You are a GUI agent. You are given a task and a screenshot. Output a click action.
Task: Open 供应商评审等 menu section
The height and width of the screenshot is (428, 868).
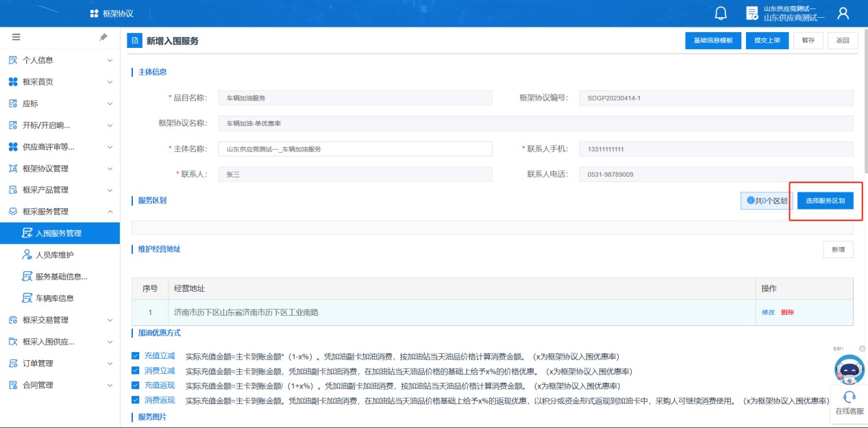[60, 147]
